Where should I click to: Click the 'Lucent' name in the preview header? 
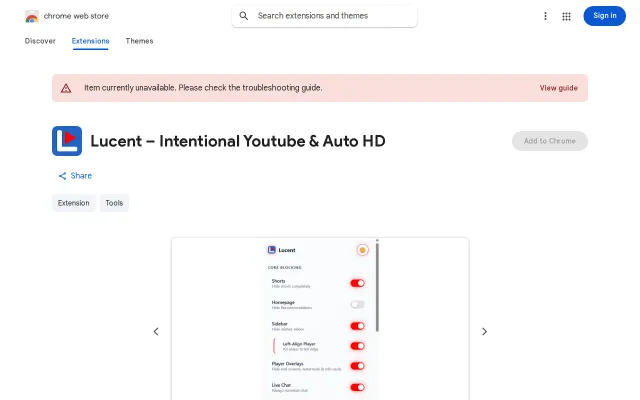point(287,250)
